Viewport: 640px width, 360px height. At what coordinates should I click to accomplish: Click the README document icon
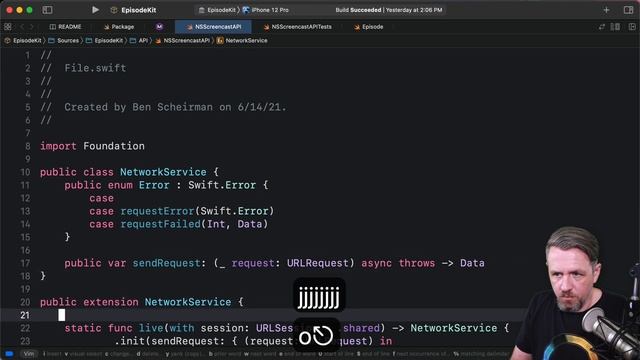pos(53,27)
